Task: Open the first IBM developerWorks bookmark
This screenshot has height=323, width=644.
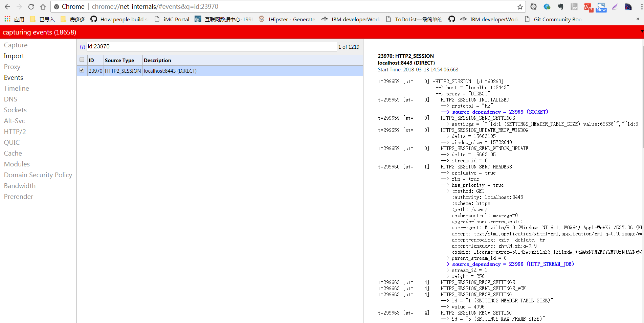Action: (351, 19)
